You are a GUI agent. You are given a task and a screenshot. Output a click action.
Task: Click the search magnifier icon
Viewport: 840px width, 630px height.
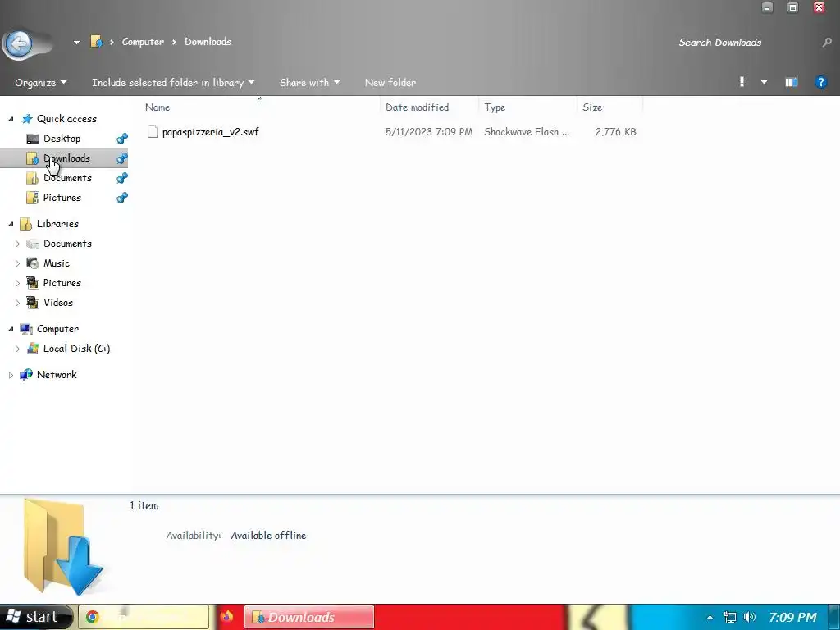827,43
